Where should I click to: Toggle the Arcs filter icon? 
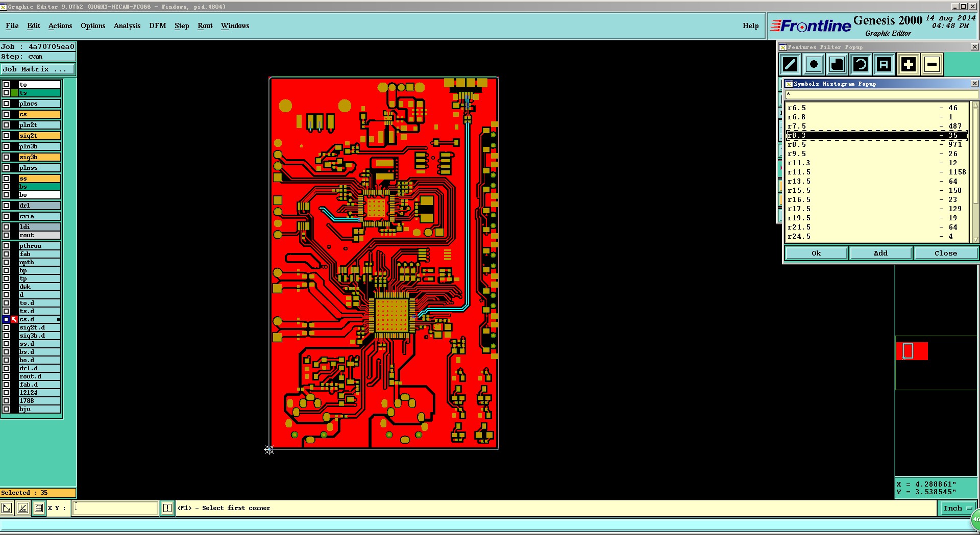(x=861, y=64)
